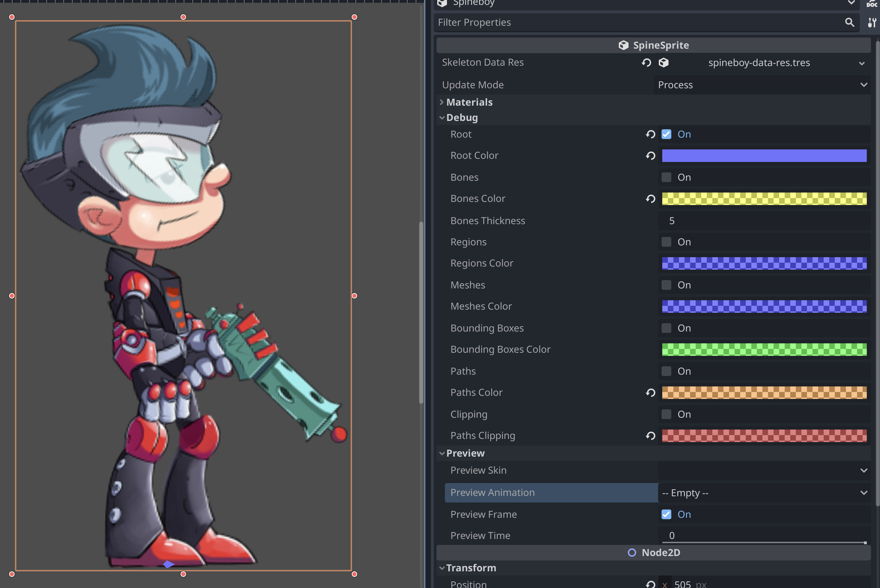Screen dimensions: 880x588
Task: Enable the Bones debug checkbox
Action: coord(666,177)
